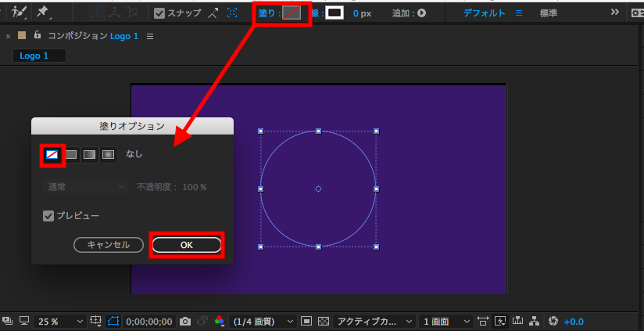The image size is (644, 331).
Task: Click the circle's center anchor point
Action: [318, 189]
